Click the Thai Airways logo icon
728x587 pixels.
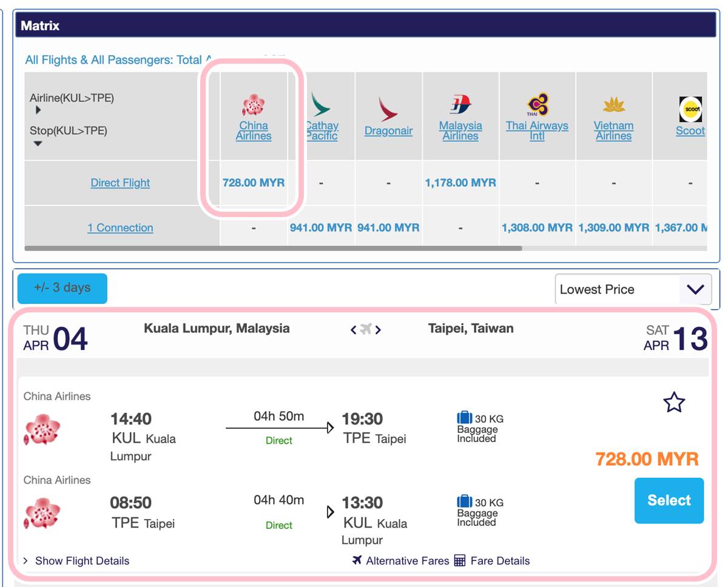tap(537, 104)
